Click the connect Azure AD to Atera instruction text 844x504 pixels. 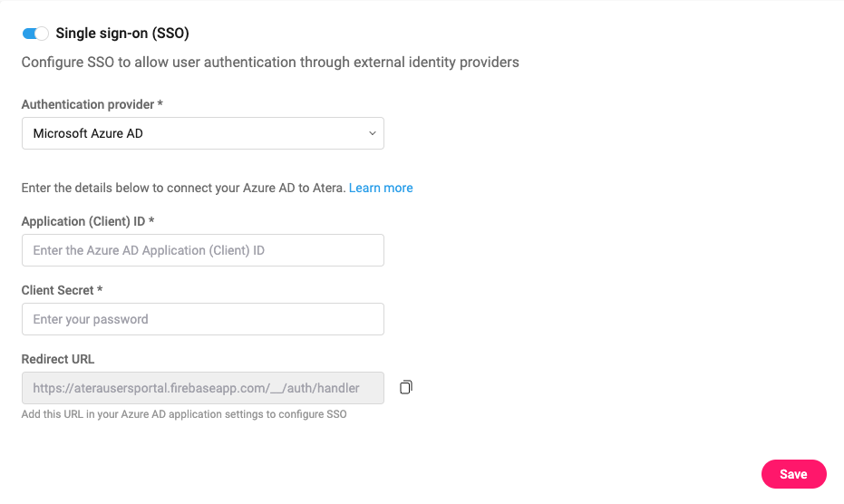(x=183, y=188)
